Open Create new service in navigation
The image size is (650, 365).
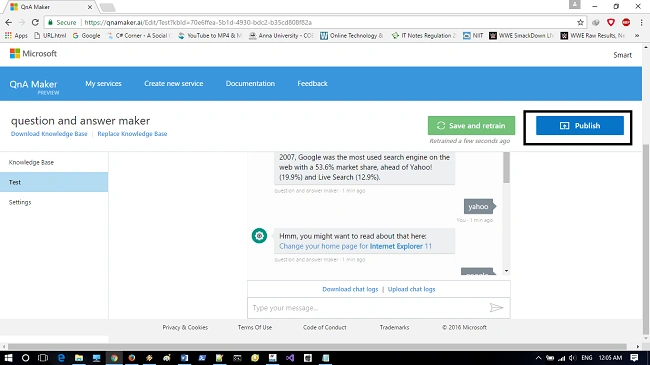pyautogui.click(x=174, y=83)
